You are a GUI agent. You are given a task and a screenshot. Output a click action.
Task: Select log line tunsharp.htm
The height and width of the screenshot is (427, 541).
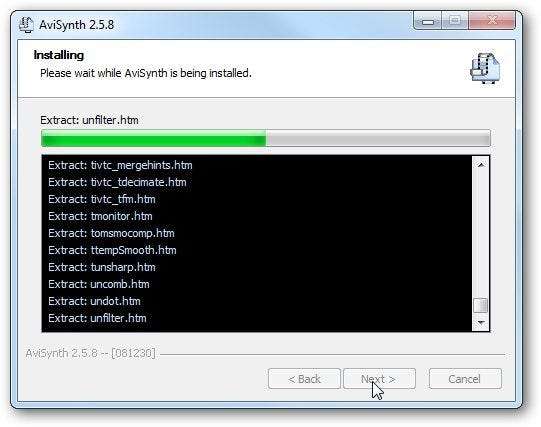coord(102,267)
